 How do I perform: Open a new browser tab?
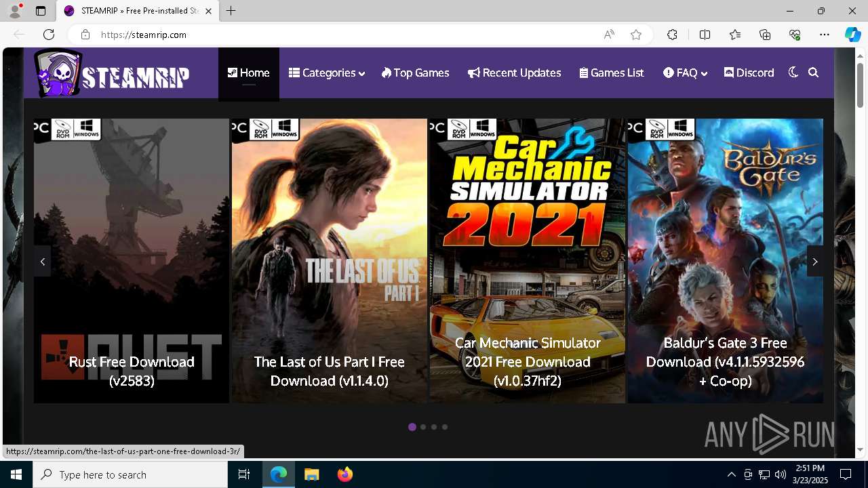tap(231, 11)
